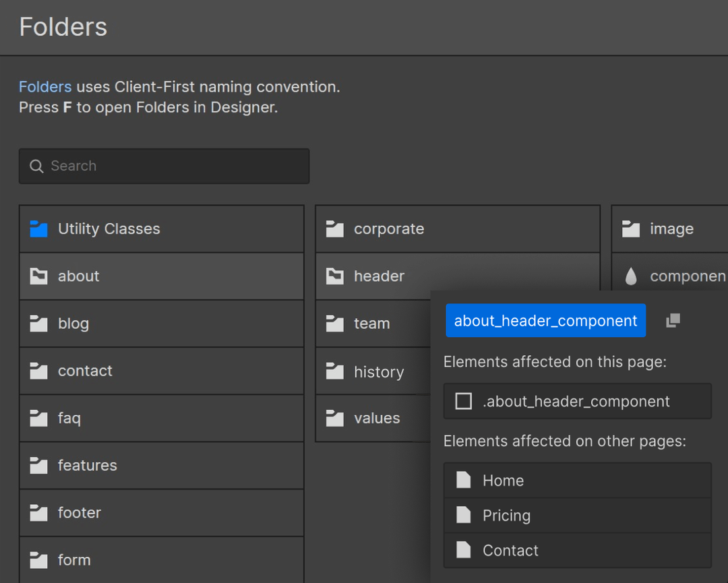Click the blue about_header_component name button

pyautogui.click(x=545, y=320)
